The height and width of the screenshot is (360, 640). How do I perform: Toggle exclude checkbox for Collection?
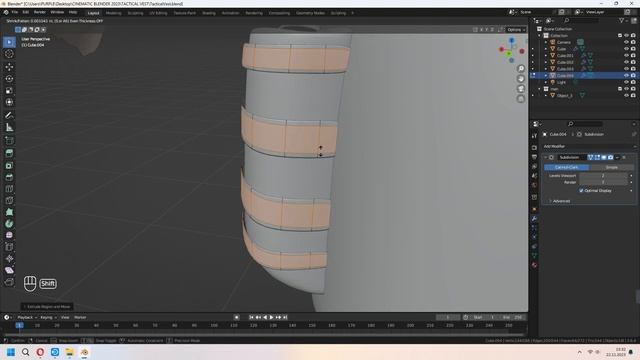[620, 36]
